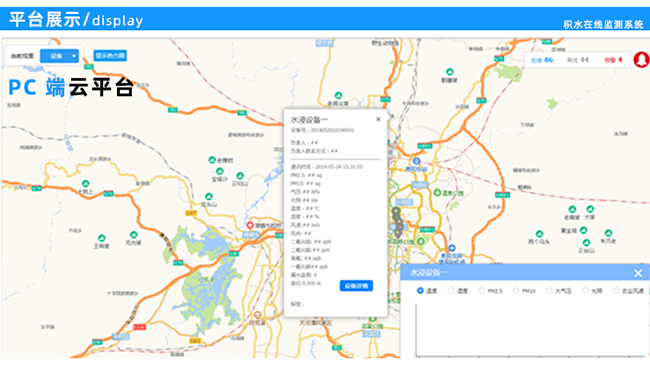Close the bottom chart panel
The height and width of the screenshot is (386, 650).
(x=638, y=273)
